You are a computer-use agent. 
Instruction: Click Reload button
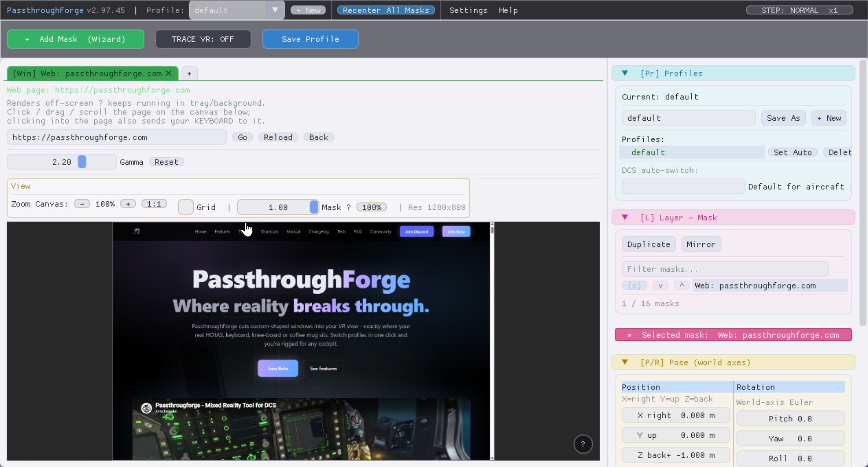278,137
